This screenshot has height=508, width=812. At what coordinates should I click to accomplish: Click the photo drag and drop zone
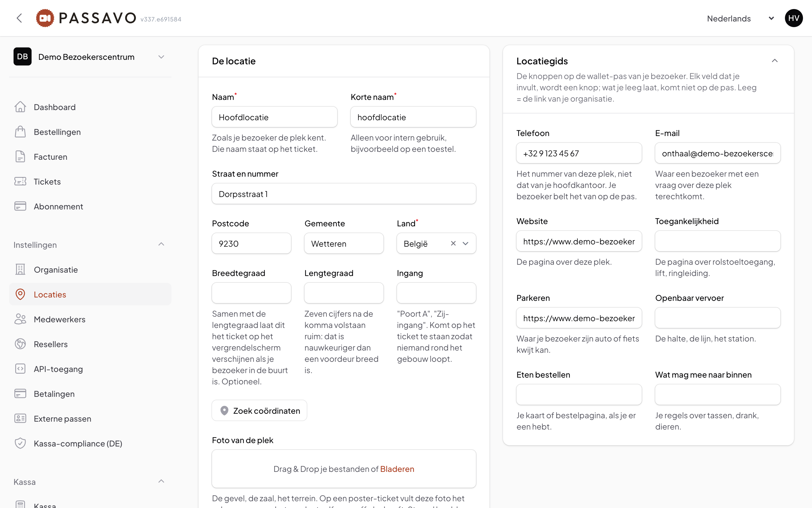pyautogui.click(x=344, y=469)
